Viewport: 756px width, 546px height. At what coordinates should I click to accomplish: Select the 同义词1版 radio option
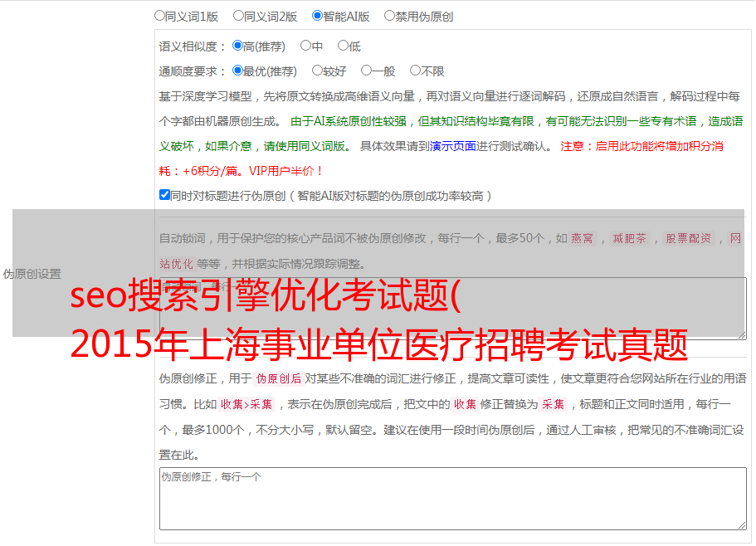click(x=159, y=16)
